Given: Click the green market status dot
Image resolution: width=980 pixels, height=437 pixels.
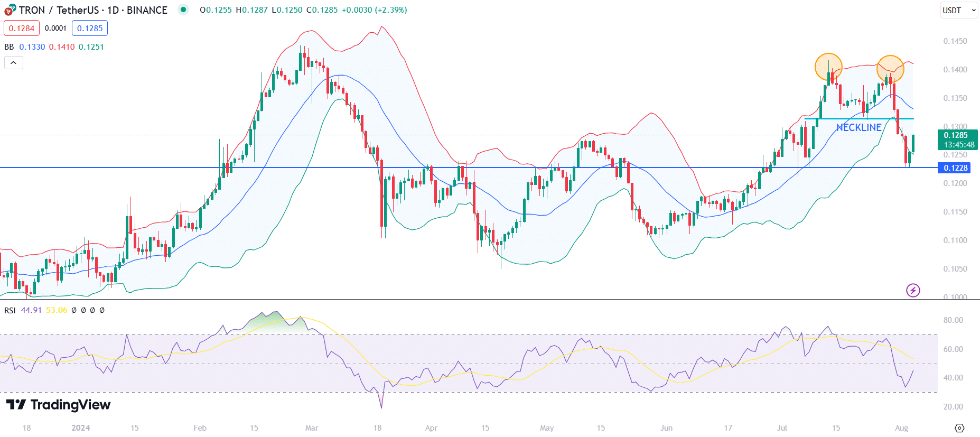Looking at the screenshot, I should pos(183,10).
